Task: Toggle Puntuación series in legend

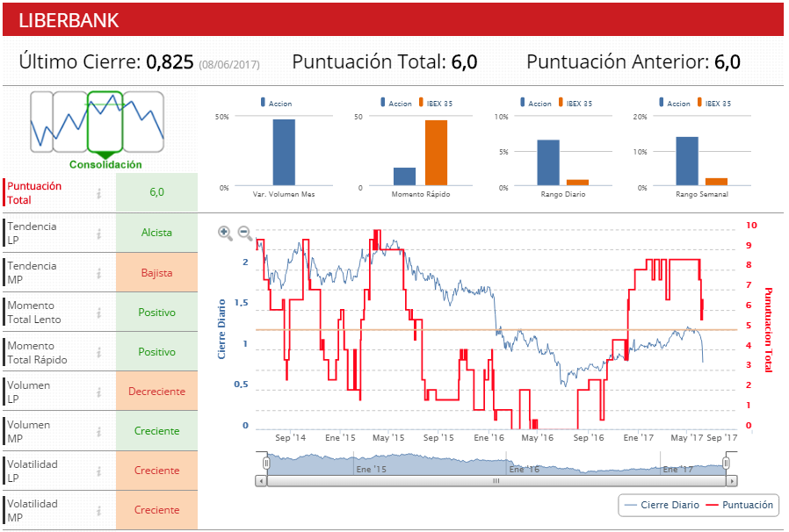Action: (740, 505)
